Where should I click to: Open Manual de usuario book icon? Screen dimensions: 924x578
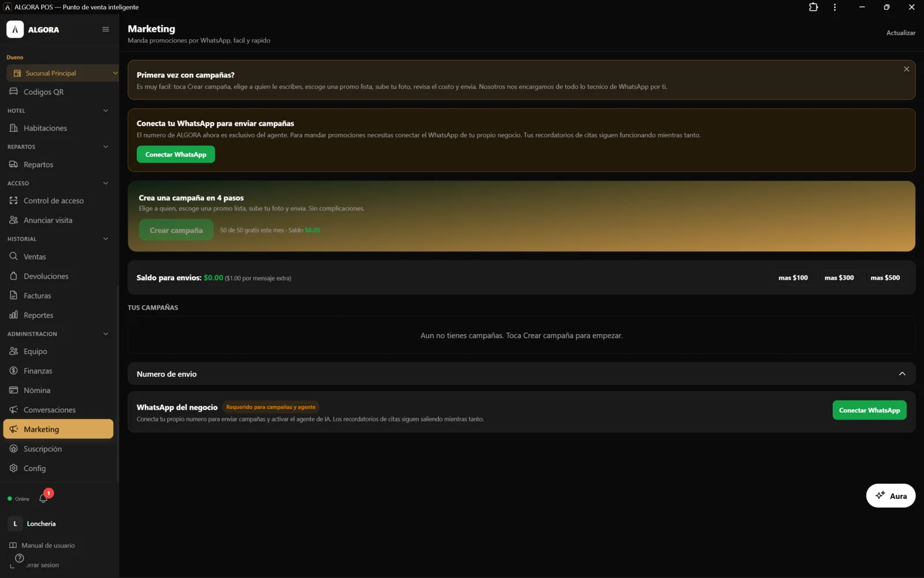(x=13, y=546)
